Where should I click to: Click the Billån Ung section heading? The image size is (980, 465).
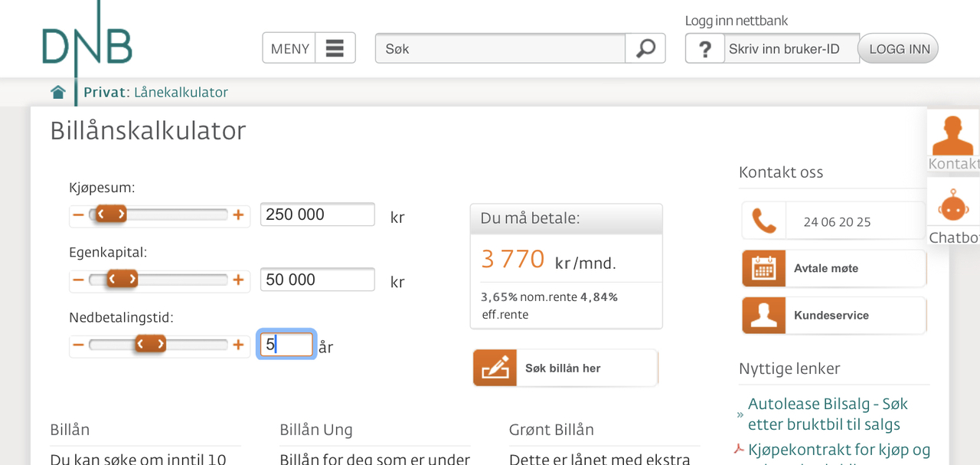tap(316, 430)
